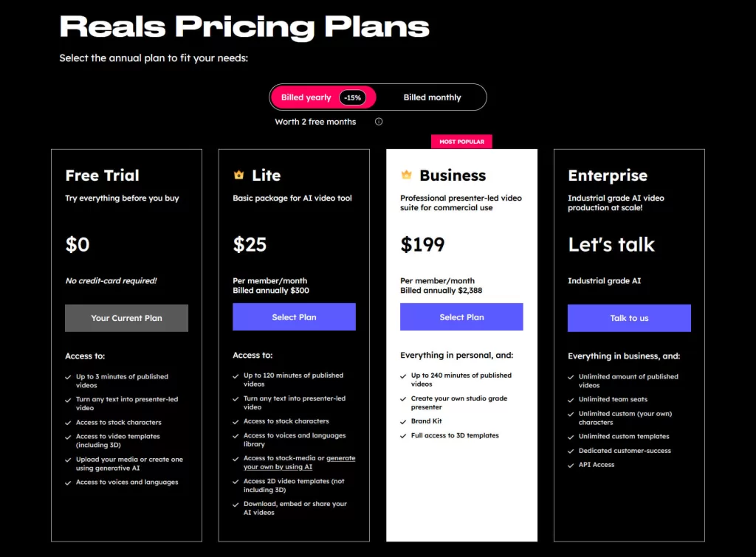Click the Your Current Plan button

[x=126, y=318]
